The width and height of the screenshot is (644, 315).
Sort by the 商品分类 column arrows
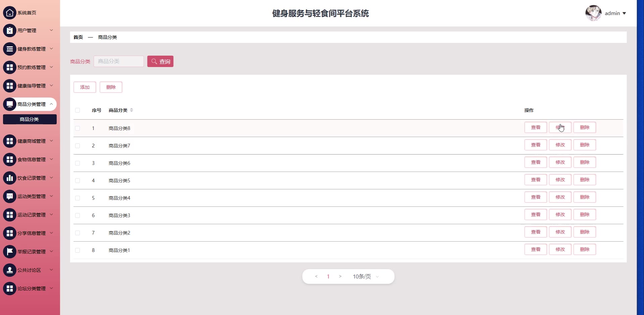click(131, 110)
